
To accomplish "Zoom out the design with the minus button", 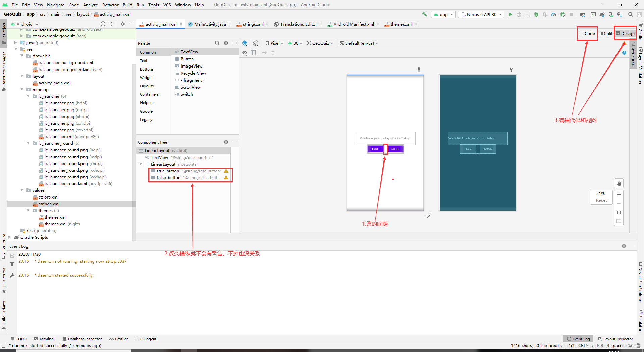I will point(619,204).
